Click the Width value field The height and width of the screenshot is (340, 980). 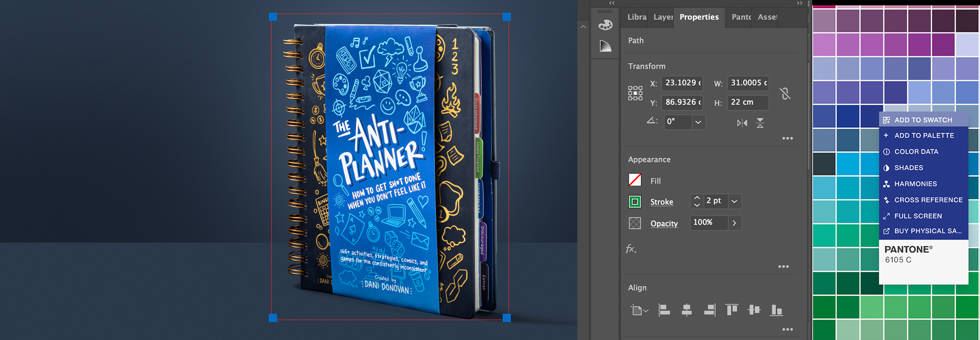[x=748, y=83]
